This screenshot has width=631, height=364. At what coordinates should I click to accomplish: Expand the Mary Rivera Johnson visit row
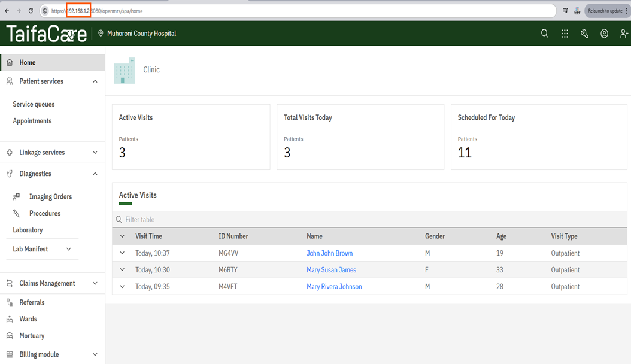coord(122,286)
